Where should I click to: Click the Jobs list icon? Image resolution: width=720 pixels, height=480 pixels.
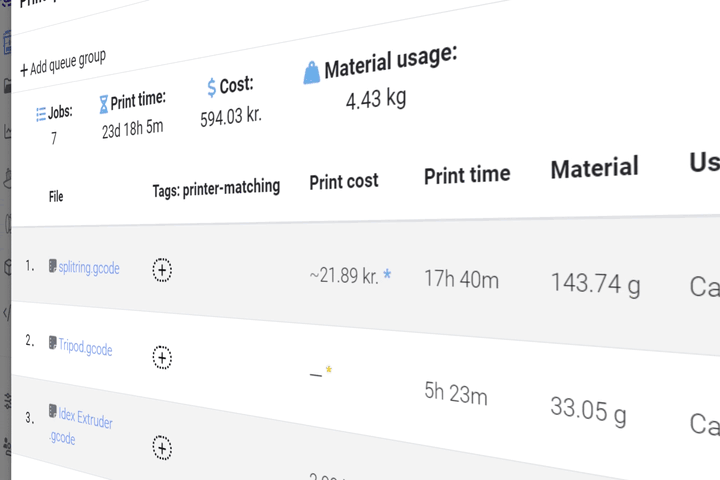(41, 114)
